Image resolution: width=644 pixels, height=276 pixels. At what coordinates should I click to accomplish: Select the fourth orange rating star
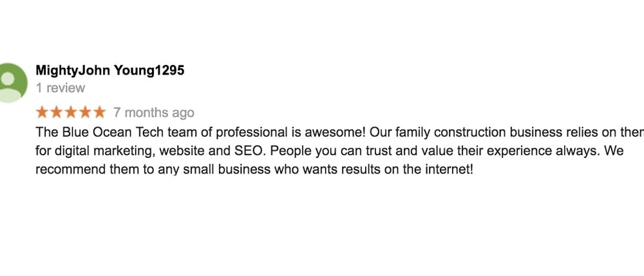tap(85, 112)
